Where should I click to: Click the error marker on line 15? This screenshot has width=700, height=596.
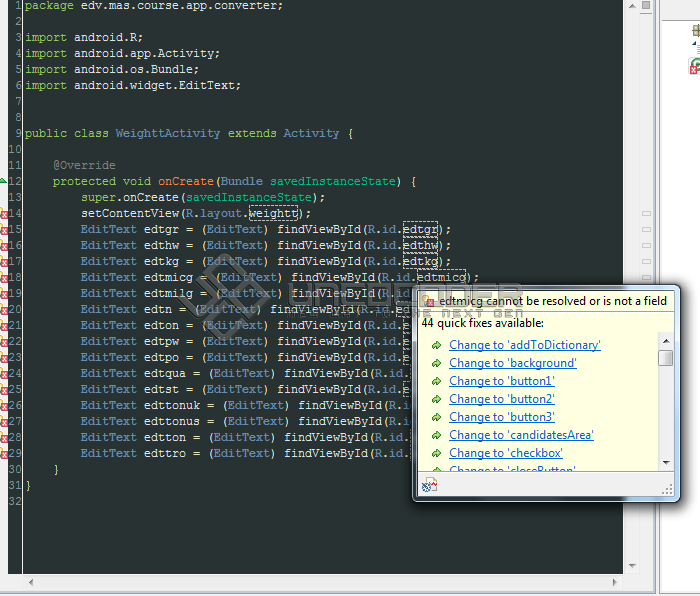point(4,230)
